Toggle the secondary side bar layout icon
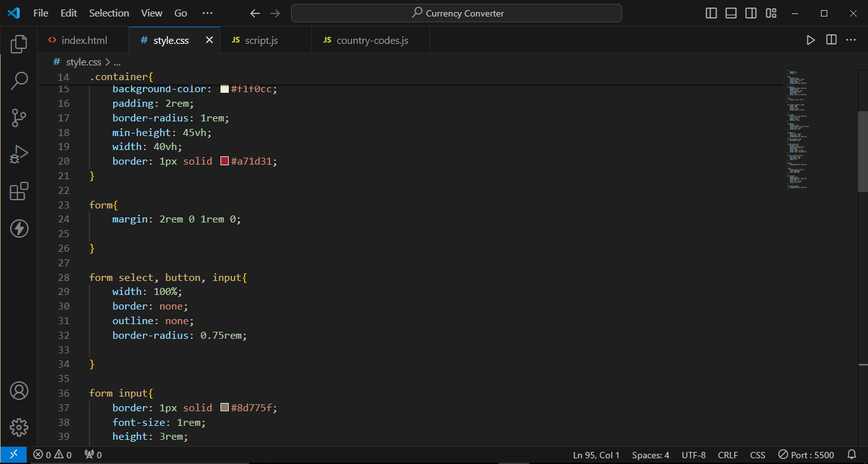Viewport: 868px width, 464px height. [751, 13]
